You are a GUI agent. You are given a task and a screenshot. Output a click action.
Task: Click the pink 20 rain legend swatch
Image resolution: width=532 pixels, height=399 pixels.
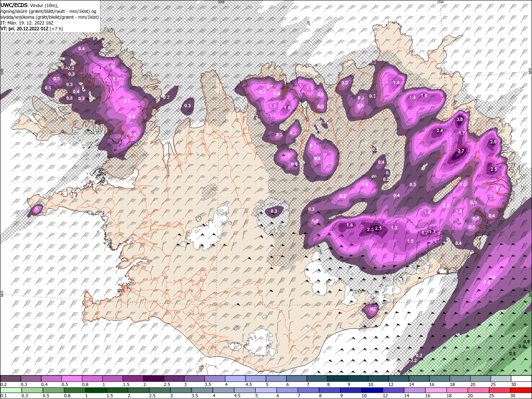[479, 390]
